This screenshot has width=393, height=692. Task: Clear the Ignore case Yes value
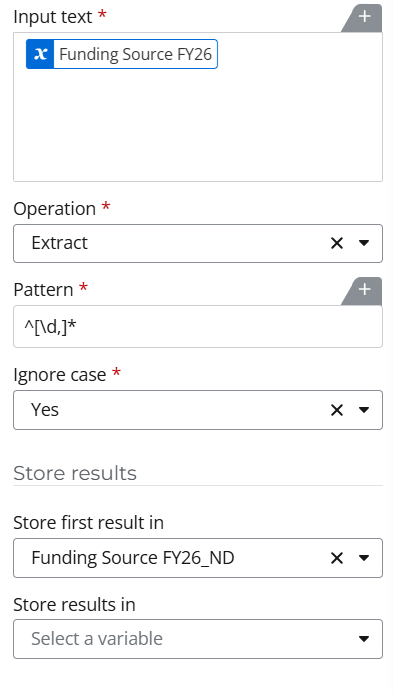(x=336, y=410)
